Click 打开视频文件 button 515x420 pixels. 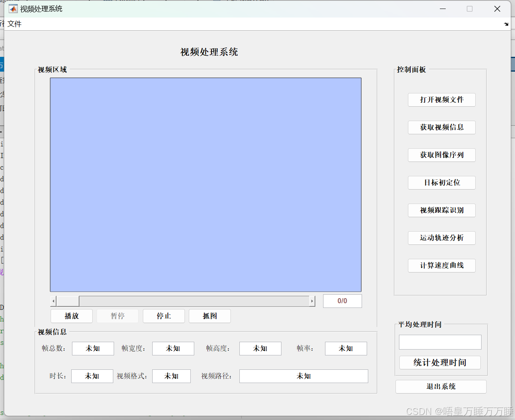(442, 100)
